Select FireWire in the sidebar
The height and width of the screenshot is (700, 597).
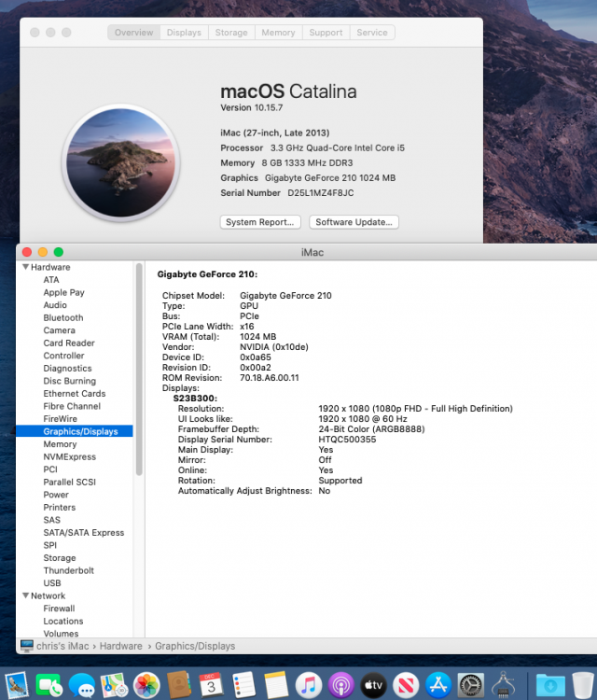[x=61, y=419]
